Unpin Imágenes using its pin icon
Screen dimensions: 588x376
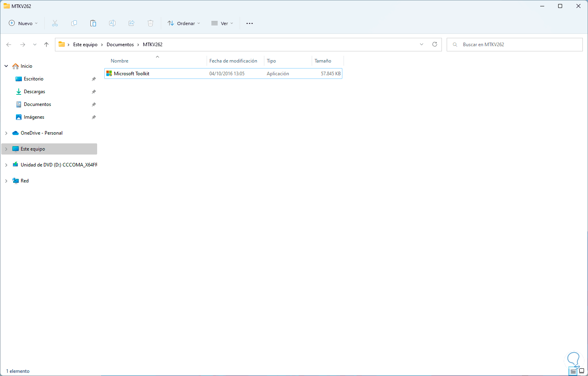(x=94, y=117)
